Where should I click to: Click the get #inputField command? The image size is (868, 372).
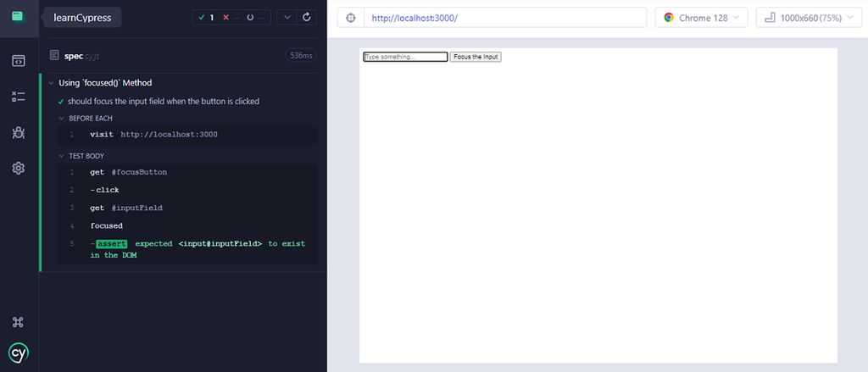(187, 208)
